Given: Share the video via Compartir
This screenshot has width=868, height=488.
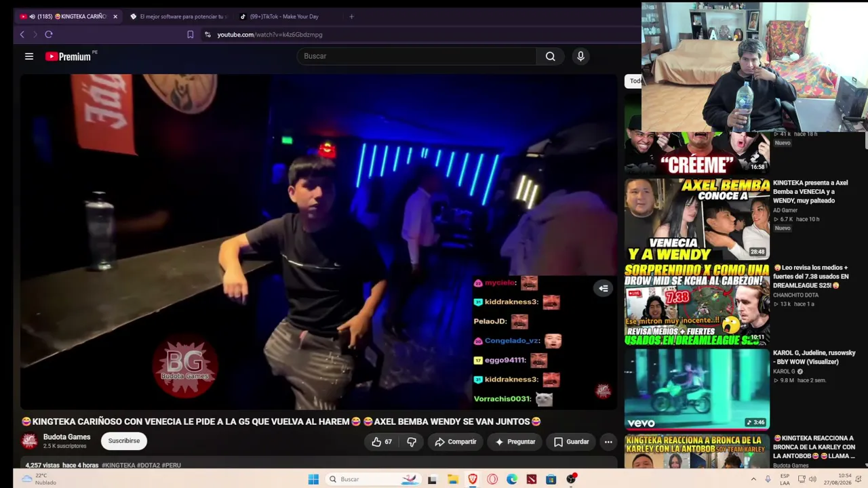Looking at the screenshot, I should pos(456,442).
